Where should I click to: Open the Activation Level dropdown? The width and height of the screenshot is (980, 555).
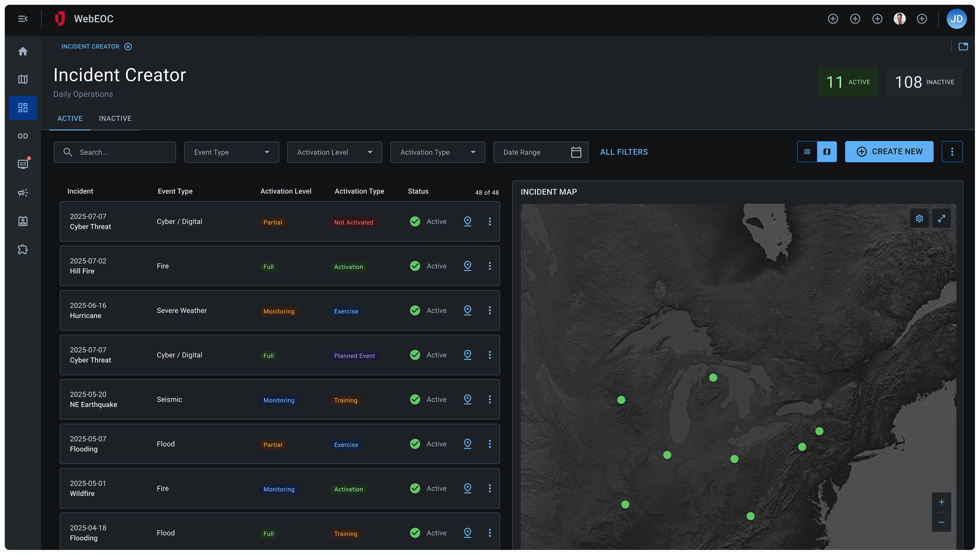[x=334, y=152]
